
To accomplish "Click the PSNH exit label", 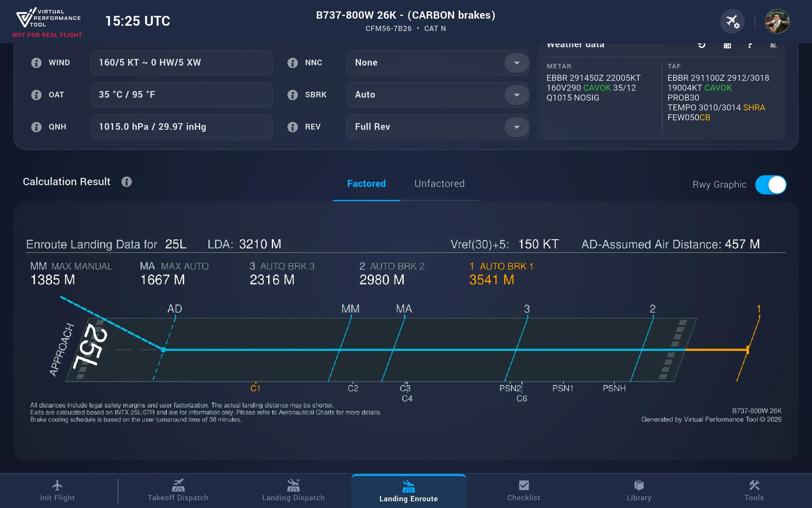I will click(614, 388).
